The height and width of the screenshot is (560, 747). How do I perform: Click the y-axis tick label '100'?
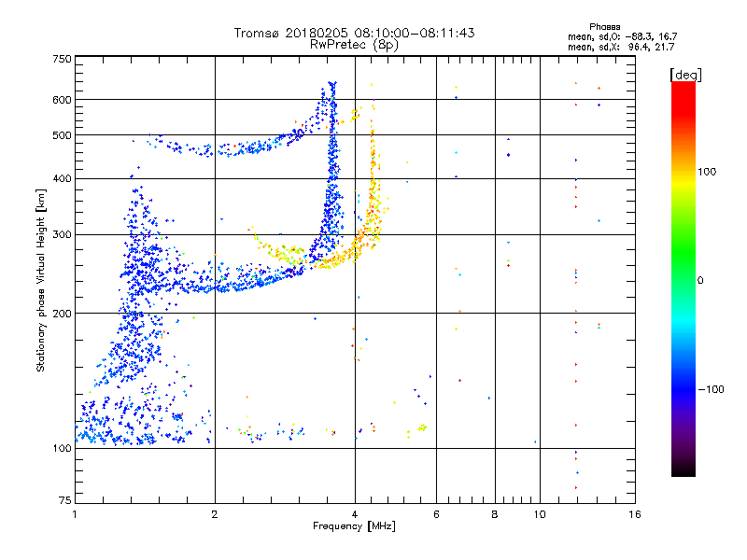pos(63,449)
